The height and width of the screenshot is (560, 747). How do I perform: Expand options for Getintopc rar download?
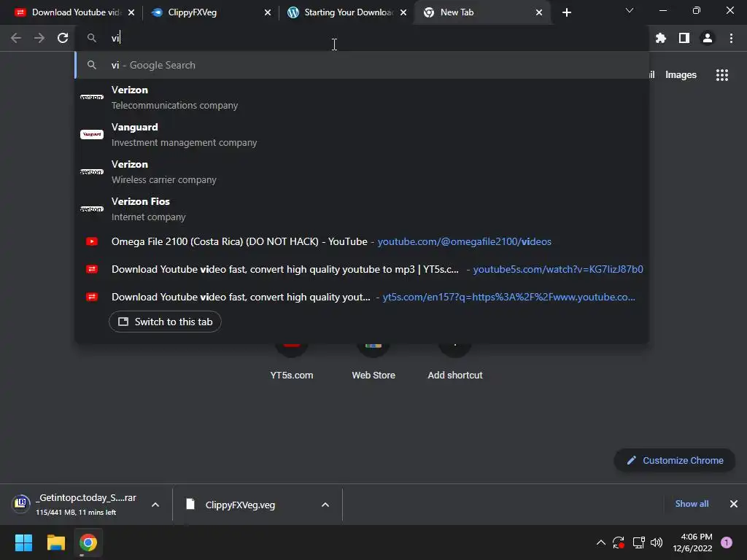pos(155,505)
